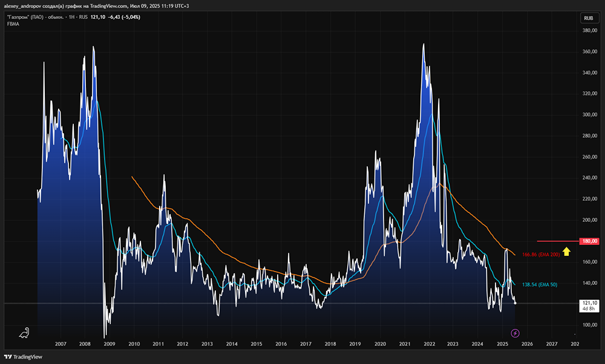The width and height of the screenshot is (605, 364).
Task: Click the 2022 time axis label
Action: [430, 344]
